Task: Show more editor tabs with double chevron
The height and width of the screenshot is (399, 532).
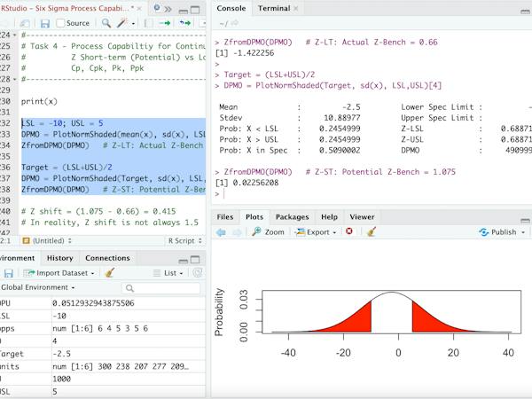Action: click(x=168, y=9)
